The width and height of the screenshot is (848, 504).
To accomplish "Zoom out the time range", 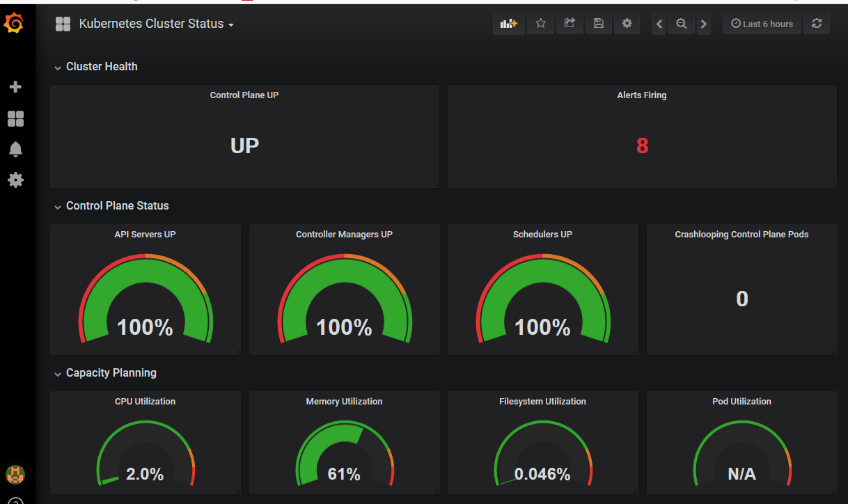I will point(681,24).
